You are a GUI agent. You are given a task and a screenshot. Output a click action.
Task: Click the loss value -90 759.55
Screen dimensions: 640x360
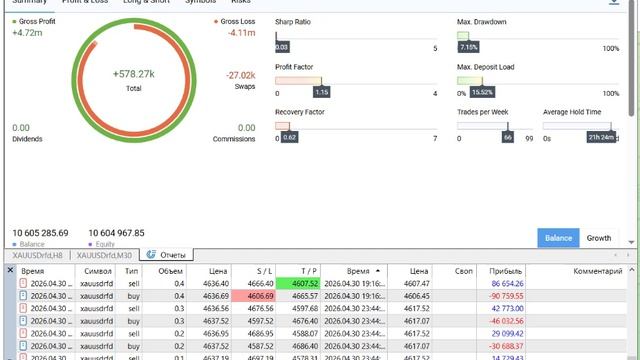pyautogui.click(x=506, y=296)
